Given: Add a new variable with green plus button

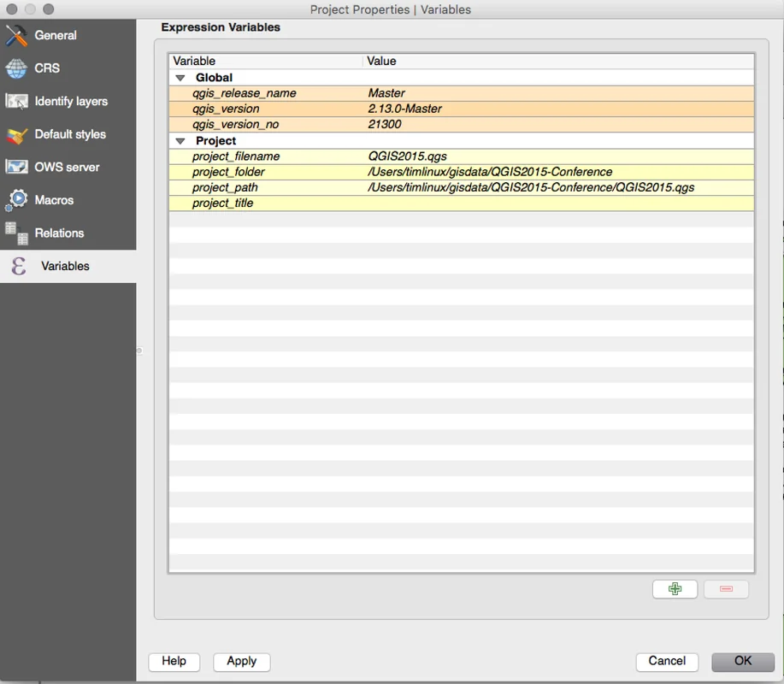Looking at the screenshot, I should (x=675, y=589).
